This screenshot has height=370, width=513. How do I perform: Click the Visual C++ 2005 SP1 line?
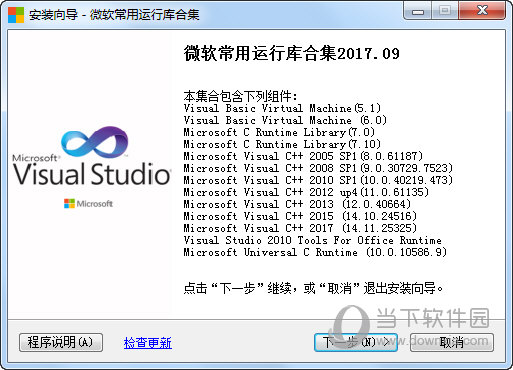tap(303, 156)
